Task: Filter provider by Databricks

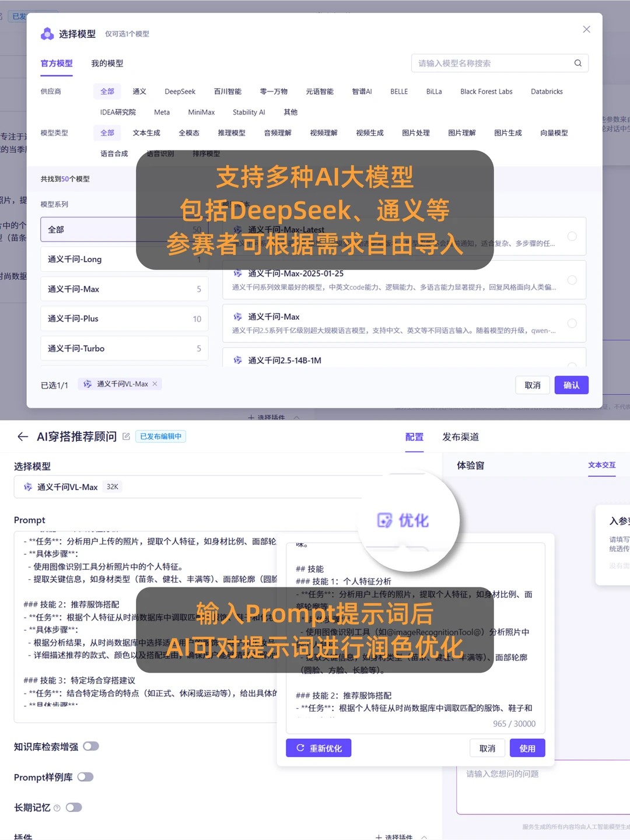Action: click(x=547, y=92)
